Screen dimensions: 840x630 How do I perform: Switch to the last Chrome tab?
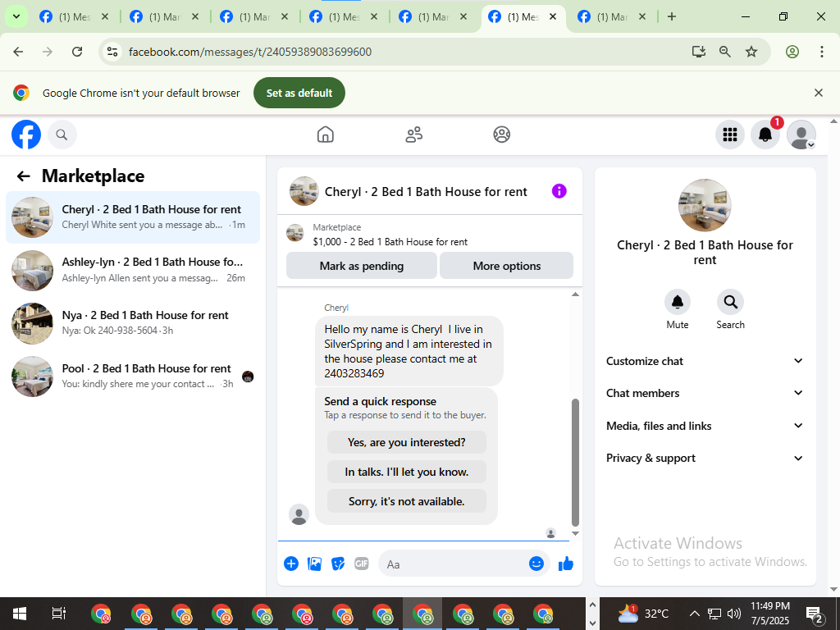tap(612, 16)
